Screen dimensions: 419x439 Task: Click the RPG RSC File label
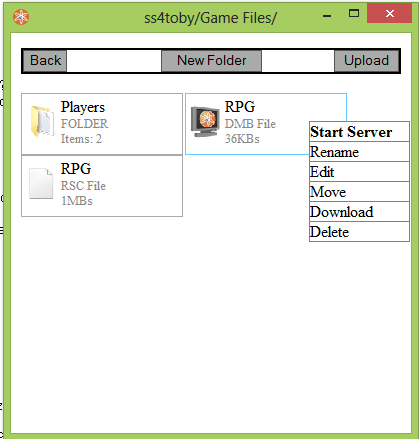click(x=83, y=186)
